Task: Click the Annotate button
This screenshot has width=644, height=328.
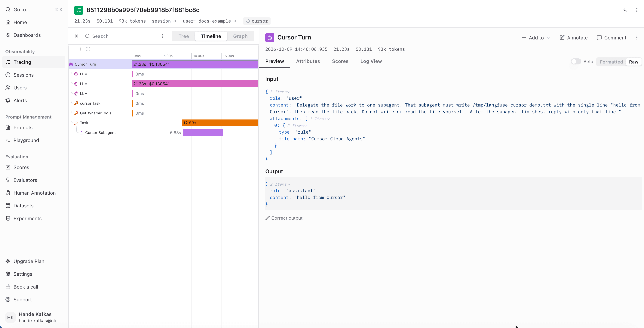Action: 574,38
